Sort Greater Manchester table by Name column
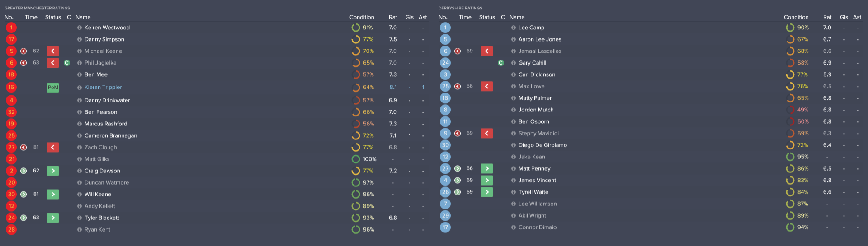 (83, 17)
